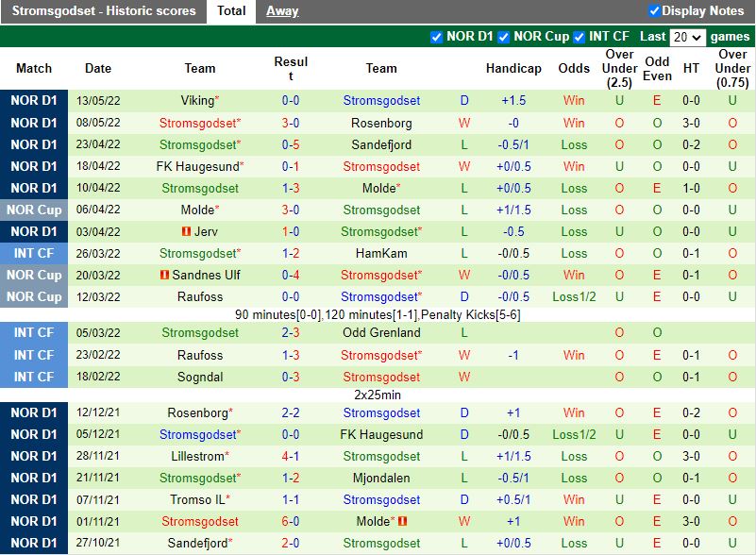This screenshot has height=555, width=756.
Task: Click the Date column header
Action: point(97,68)
